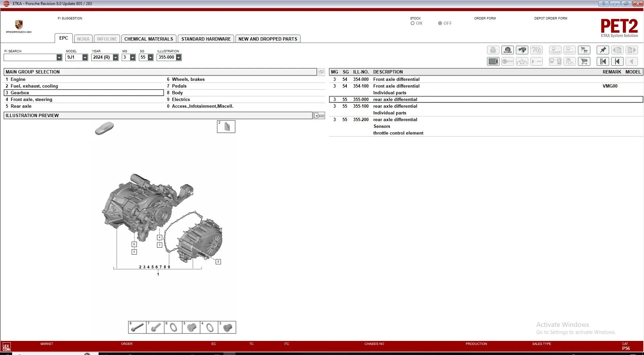Image resolution: width=644 pixels, height=355 pixels.
Task: Toggle the main group selection visibility eye
Action: tap(321, 72)
